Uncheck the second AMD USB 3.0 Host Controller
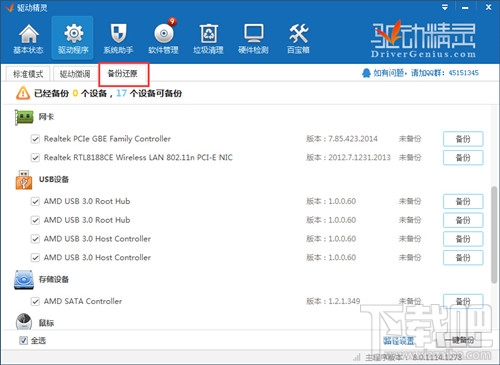Image resolution: width=500 pixels, height=365 pixels. tap(35, 258)
